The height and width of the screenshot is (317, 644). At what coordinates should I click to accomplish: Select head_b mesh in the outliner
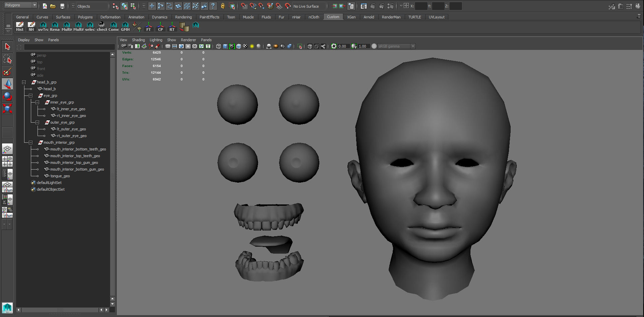tap(49, 89)
